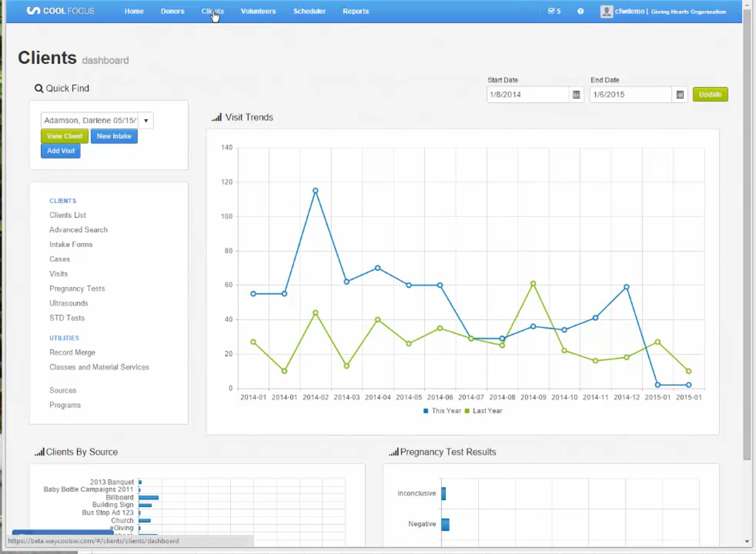Open the Pregnancy Tests link
Screen dimensions: 756x554
(77, 288)
